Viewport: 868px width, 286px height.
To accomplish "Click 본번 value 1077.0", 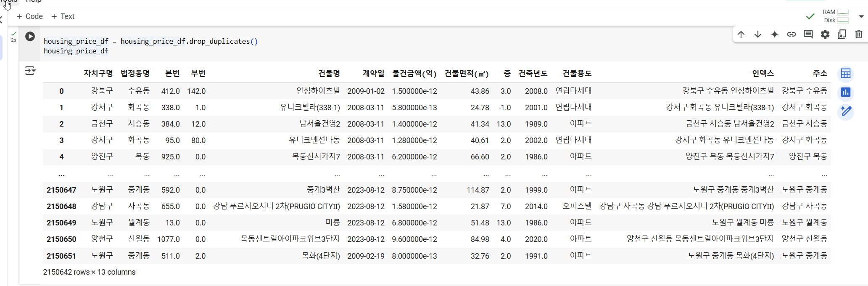I will [x=168, y=239].
